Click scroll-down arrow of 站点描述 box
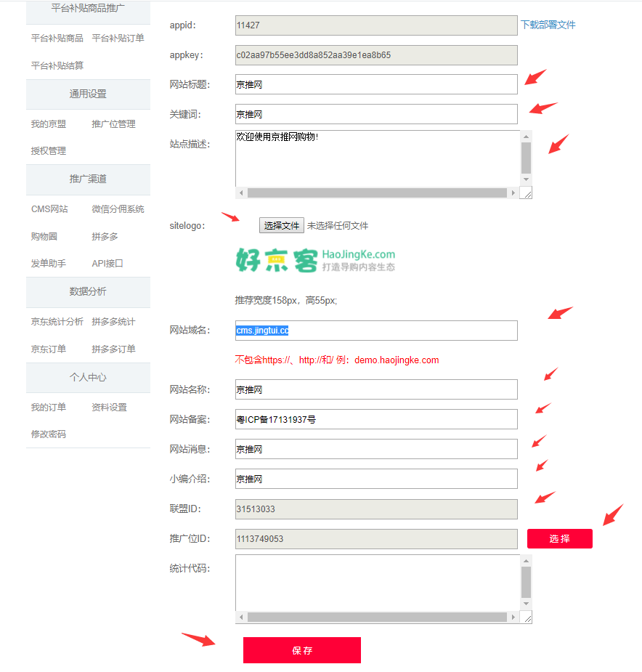Image resolution: width=642 pixels, height=672 pixels. [526, 179]
